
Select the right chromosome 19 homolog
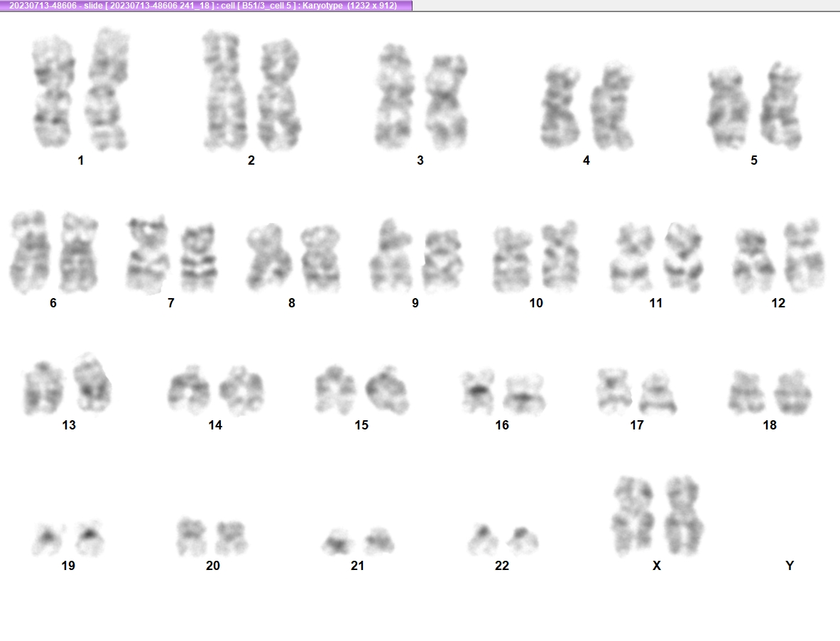pyautogui.click(x=89, y=538)
